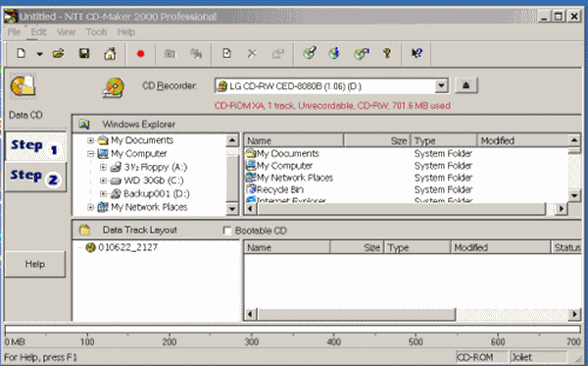
Task: Expand the My Documents tree node
Action: (x=90, y=140)
